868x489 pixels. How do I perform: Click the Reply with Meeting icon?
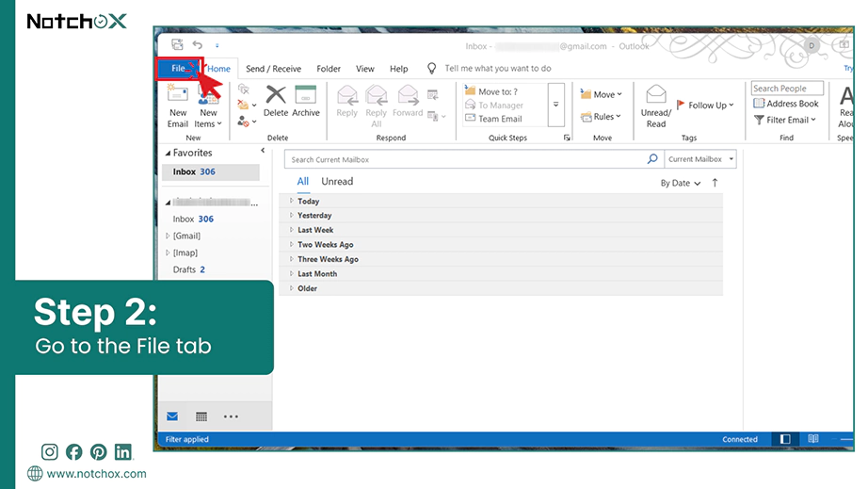click(x=433, y=95)
